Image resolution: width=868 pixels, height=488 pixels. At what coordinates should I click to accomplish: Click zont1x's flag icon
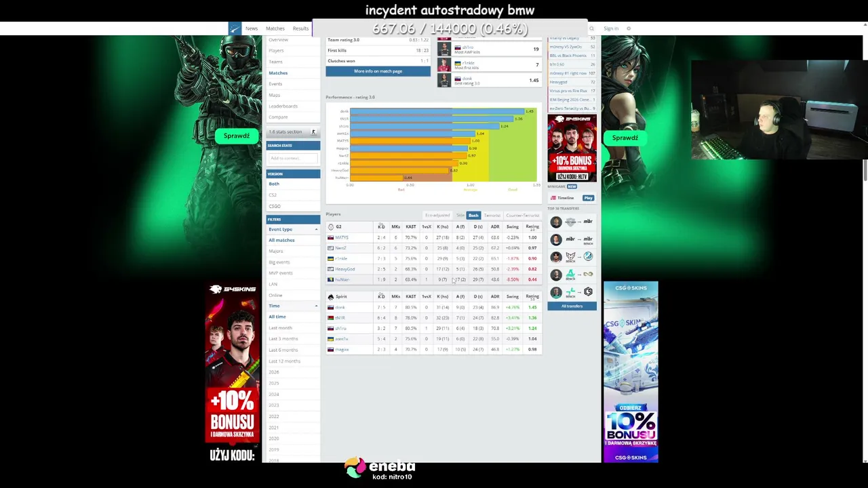click(330, 339)
